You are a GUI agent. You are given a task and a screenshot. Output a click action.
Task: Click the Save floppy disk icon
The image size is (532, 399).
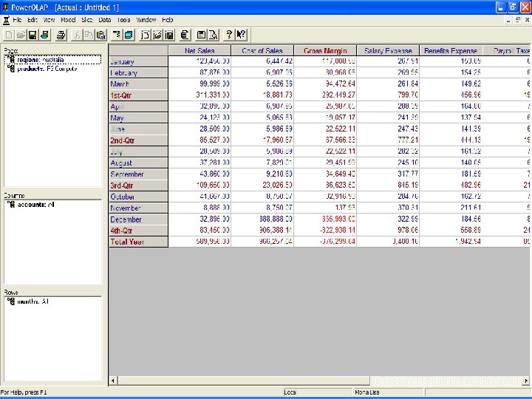pos(33,35)
